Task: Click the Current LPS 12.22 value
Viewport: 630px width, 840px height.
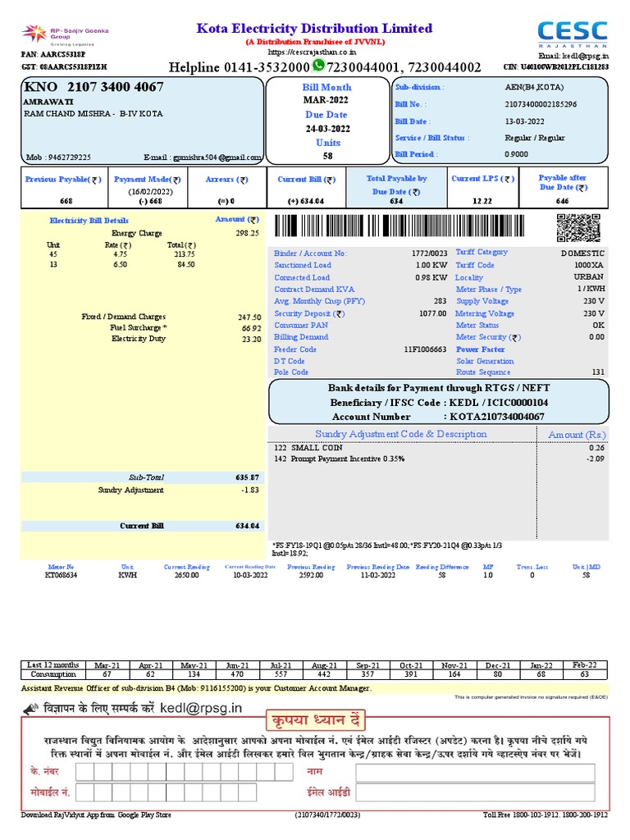Action: pyautogui.click(x=482, y=202)
